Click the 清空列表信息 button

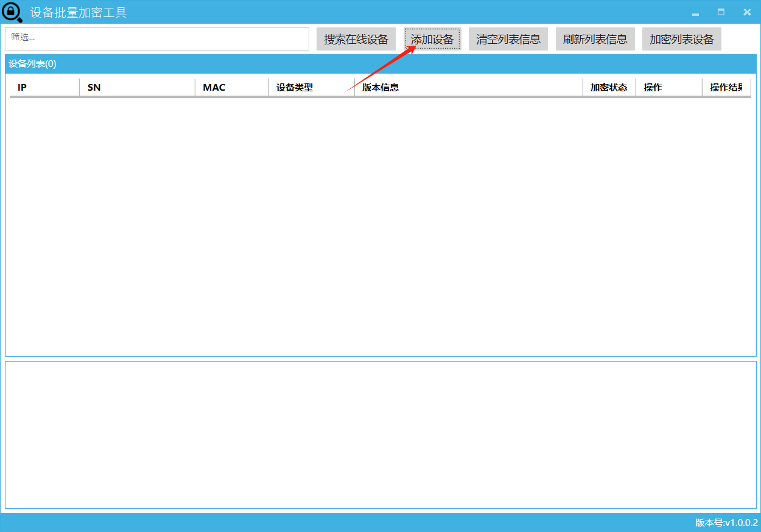coord(508,39)
